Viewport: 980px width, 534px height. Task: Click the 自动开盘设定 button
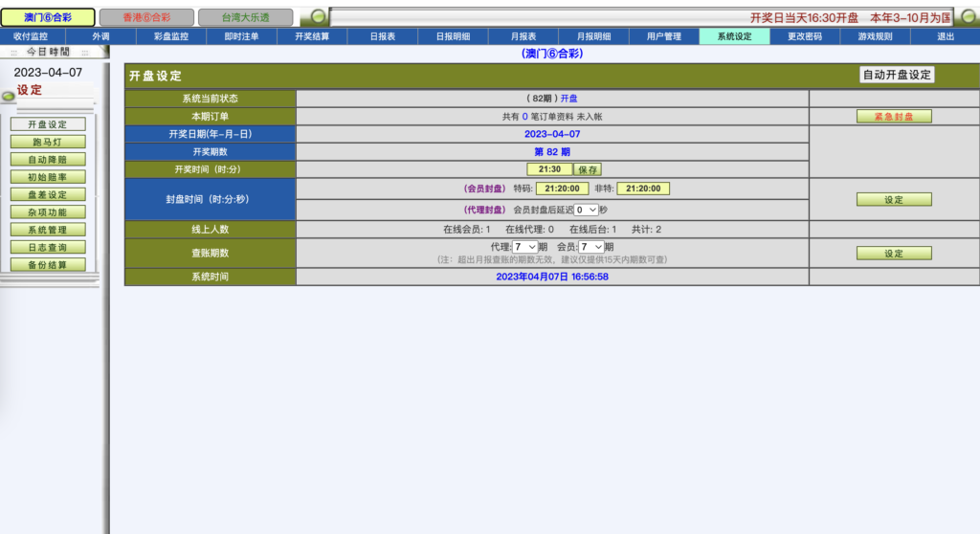[x=896, y=75]
